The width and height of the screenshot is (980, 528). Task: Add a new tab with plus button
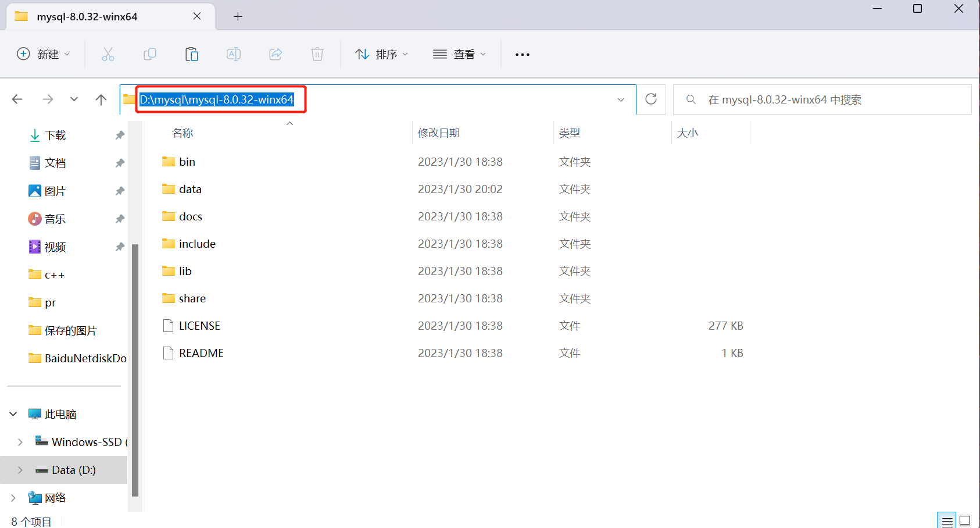coord(238,16)
